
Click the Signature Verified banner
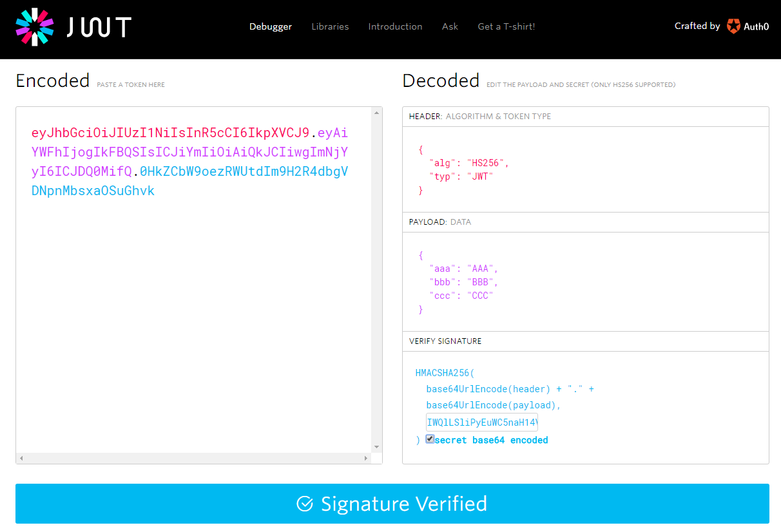tap(392, 504)
